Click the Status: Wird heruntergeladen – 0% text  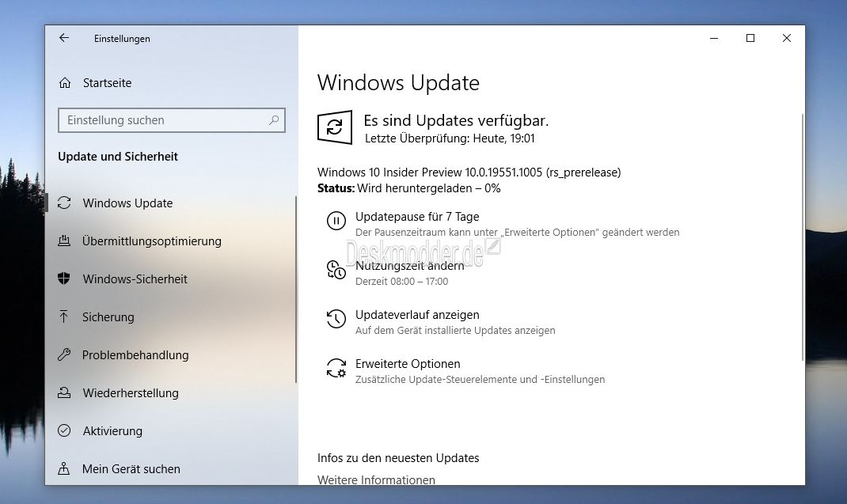(409, 188)
